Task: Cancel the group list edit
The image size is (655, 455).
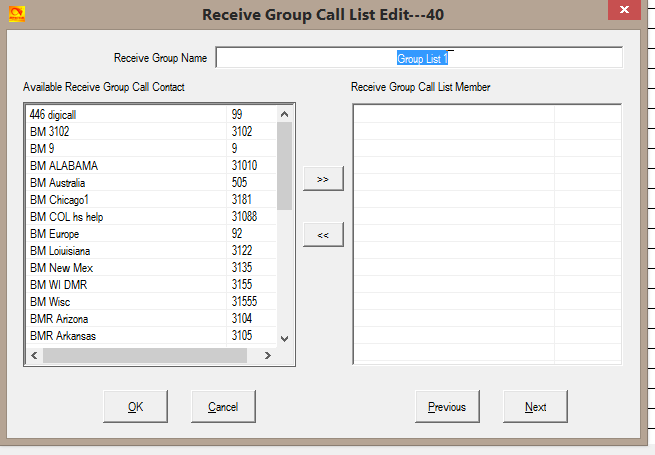Action: coord(223,406)
